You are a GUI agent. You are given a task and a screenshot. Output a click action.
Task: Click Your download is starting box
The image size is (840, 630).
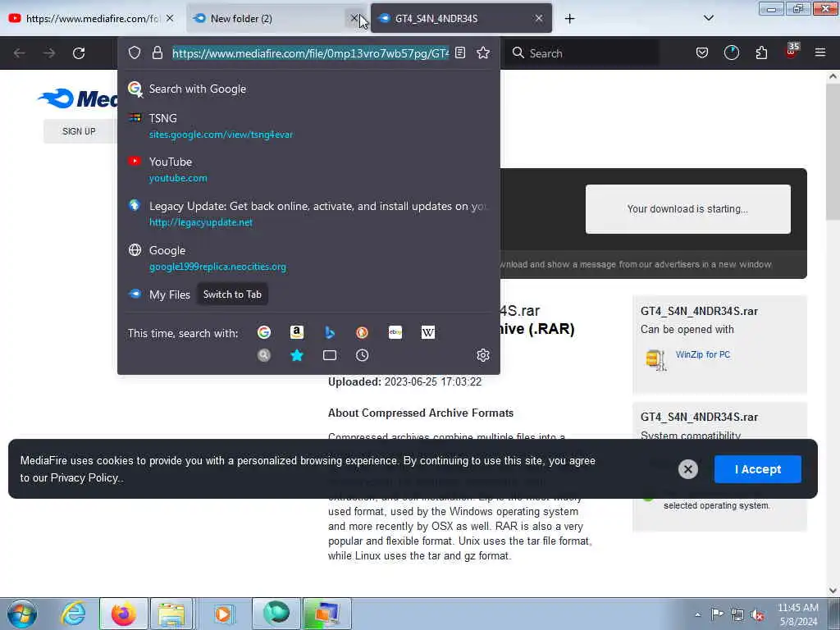[x=688, y=209]
